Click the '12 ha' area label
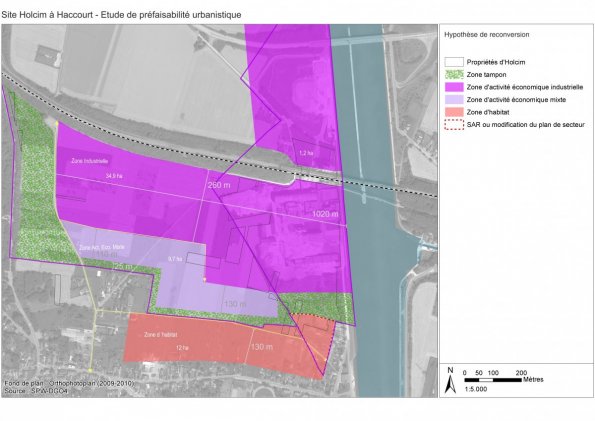The width and height of the screenshot is (595, 421). point(182,348)
